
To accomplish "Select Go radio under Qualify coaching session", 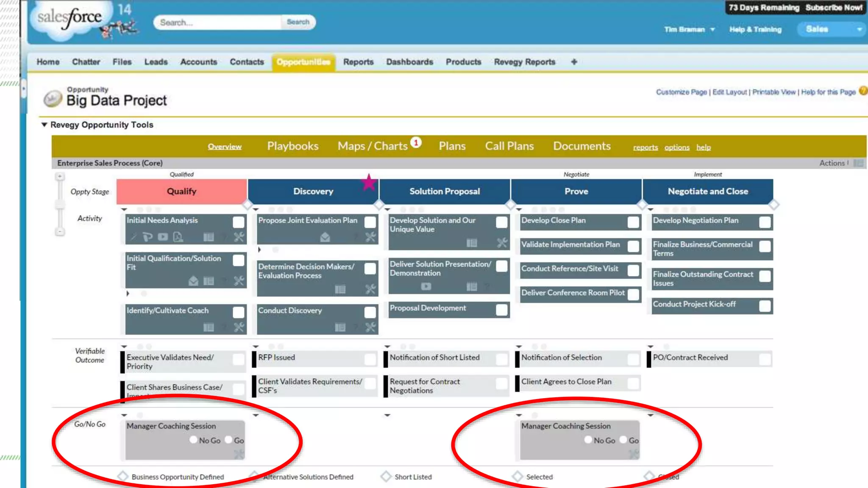I will (x=229, y=440).
